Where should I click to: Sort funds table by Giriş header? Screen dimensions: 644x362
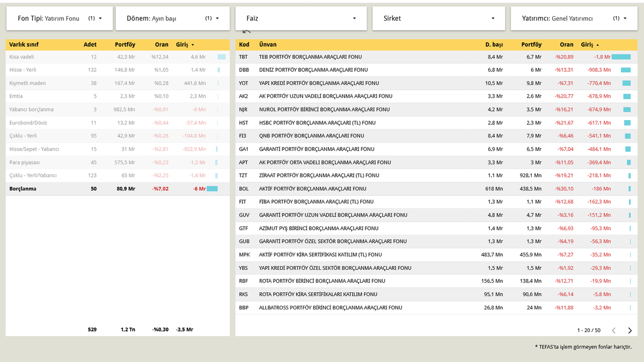coord(590,45)
